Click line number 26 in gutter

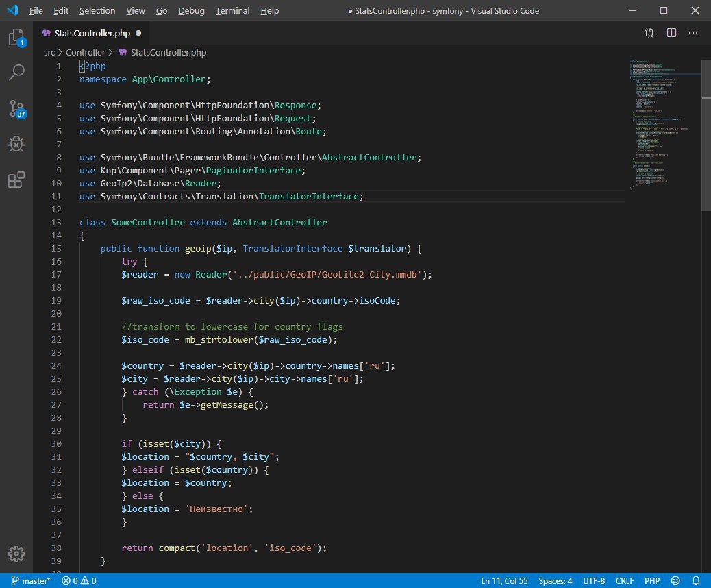[x=56, y=391]
